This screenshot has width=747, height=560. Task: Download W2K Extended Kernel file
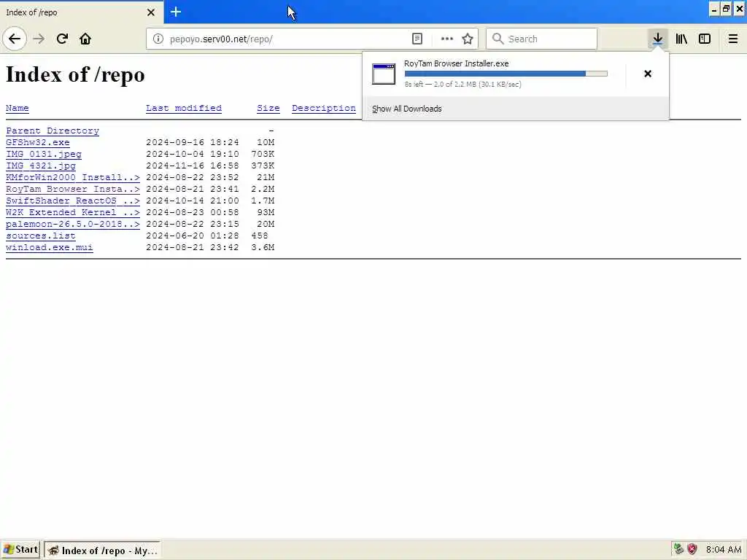pos(73,212)
